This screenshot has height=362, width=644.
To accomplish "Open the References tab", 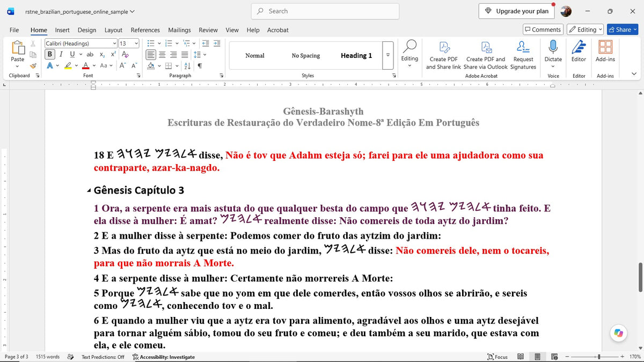I will [x=145, y=30].
